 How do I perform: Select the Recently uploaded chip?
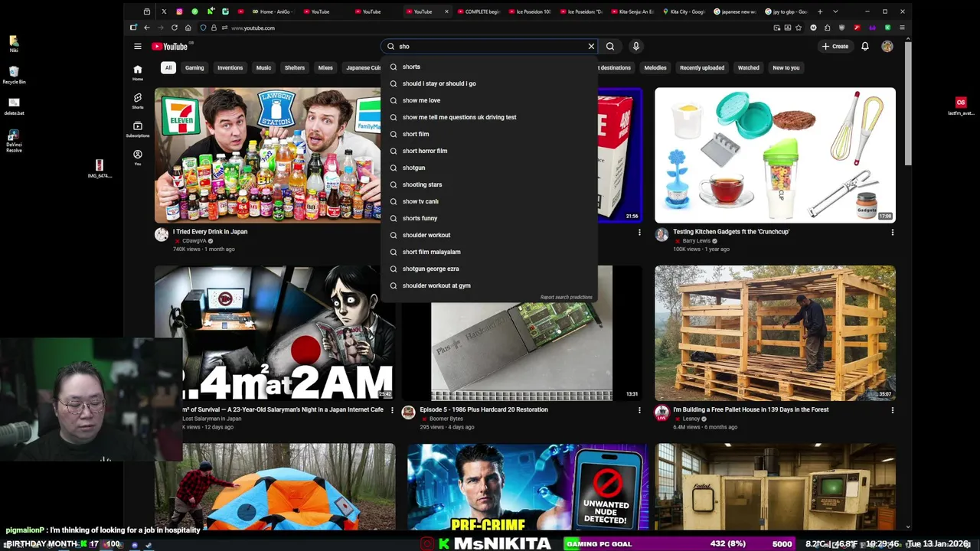click(x=702, y=67)
